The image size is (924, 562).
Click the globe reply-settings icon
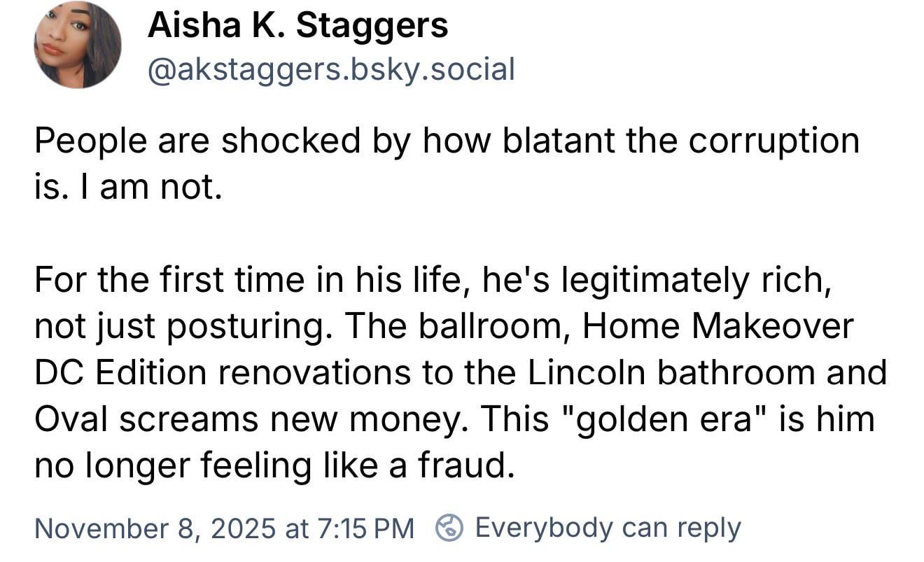449,528
